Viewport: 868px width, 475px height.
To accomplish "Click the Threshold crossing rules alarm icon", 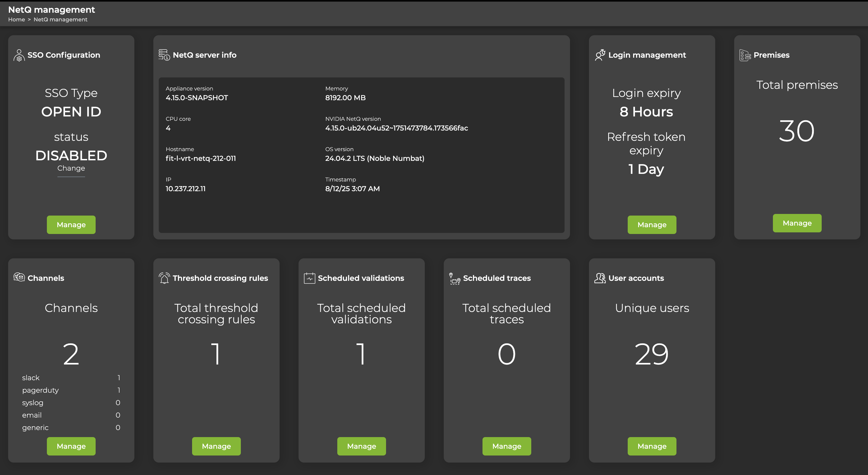I will pyautogui.click(x=164, y=278).
